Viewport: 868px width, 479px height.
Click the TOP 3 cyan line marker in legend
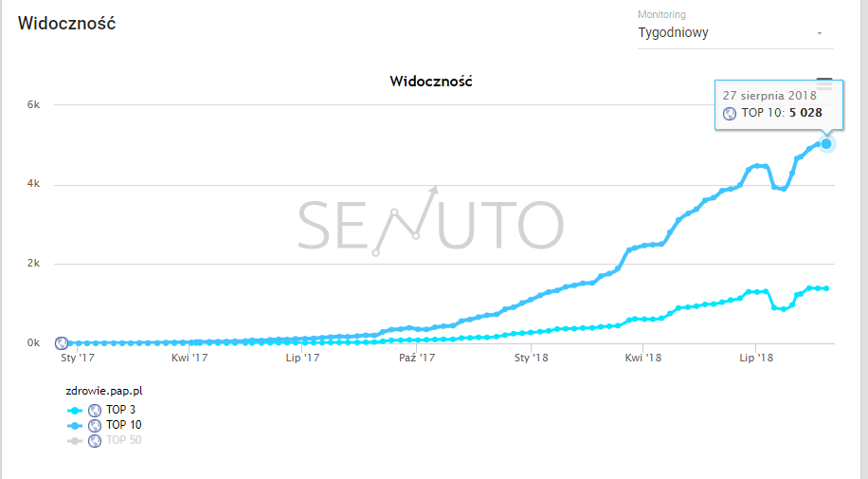(x=75, y=411)
